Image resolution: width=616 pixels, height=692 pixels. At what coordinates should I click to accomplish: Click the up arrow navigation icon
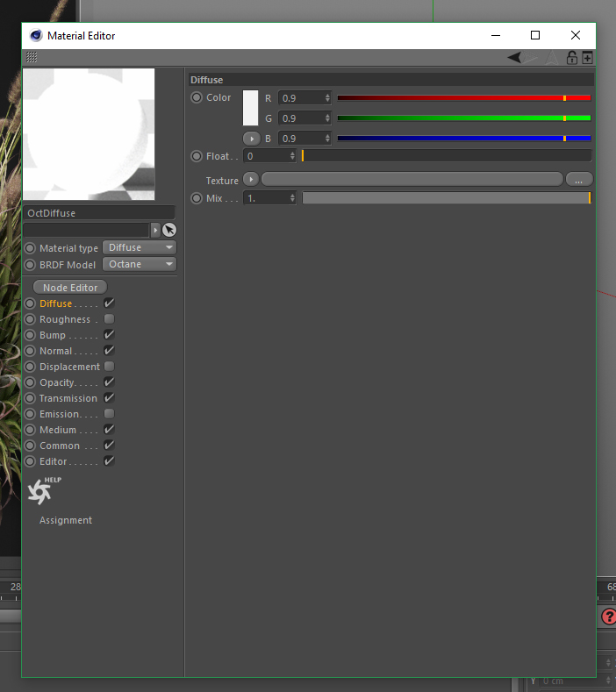coord(552,58)
